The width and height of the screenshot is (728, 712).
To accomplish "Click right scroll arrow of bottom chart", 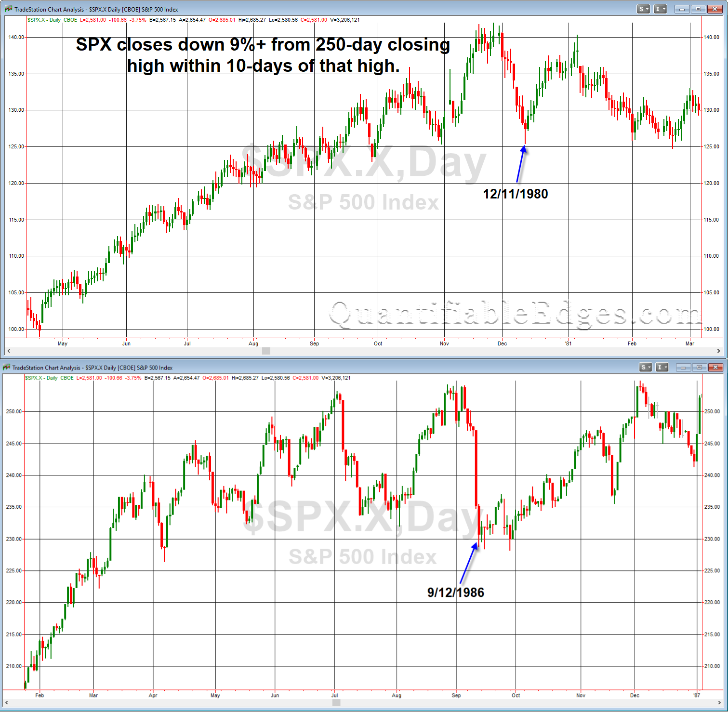I will pyautogui.click(x=719, y=703).
